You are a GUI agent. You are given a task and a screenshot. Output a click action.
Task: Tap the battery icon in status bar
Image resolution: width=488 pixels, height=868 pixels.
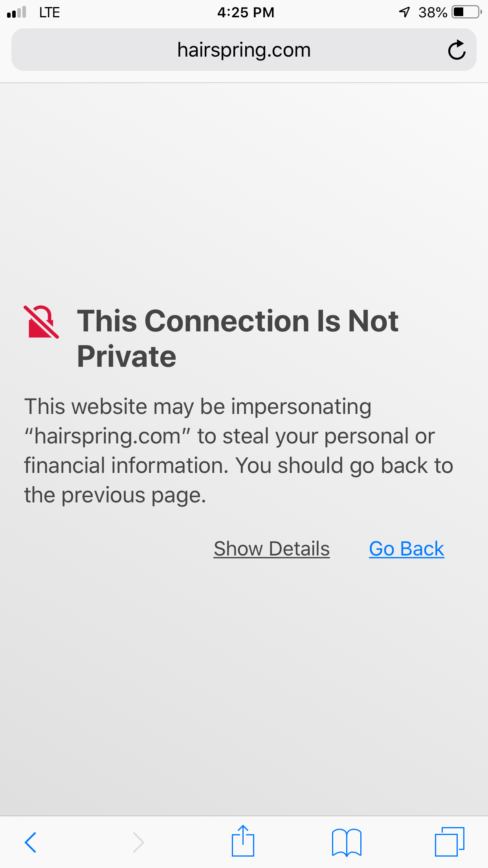[x=467, y=12]
